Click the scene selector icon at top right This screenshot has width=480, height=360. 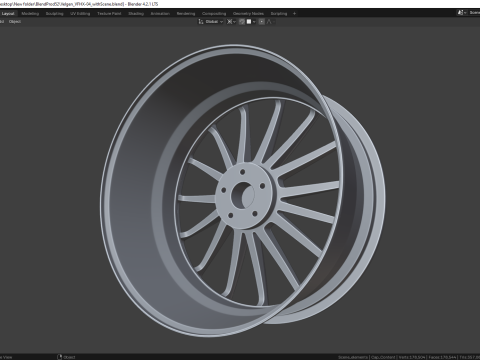(x=462, y=13)
